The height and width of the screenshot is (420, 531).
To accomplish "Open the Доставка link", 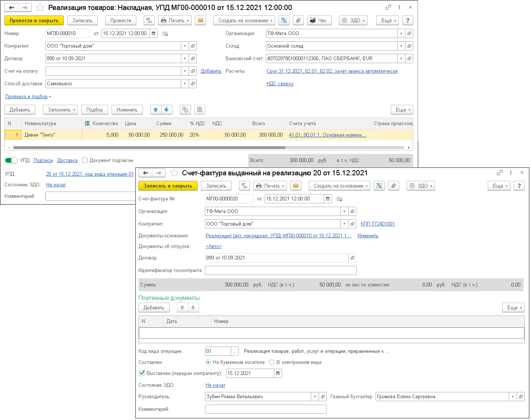I will pyautogui.click(x=67, y=160).
